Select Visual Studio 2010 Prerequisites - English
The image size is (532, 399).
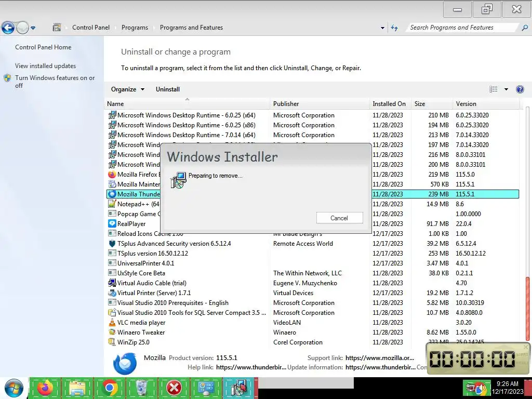click(312, 303)
